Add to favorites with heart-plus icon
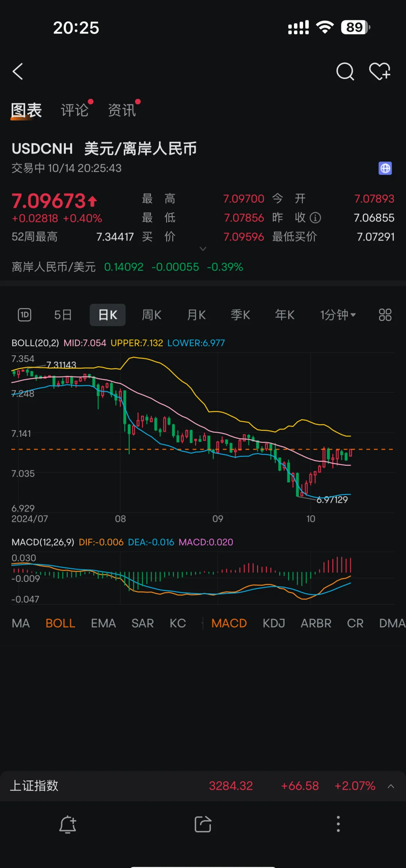The height and width of the screenshot is (868, 406). pyautogui.click(x=380, y=71)
